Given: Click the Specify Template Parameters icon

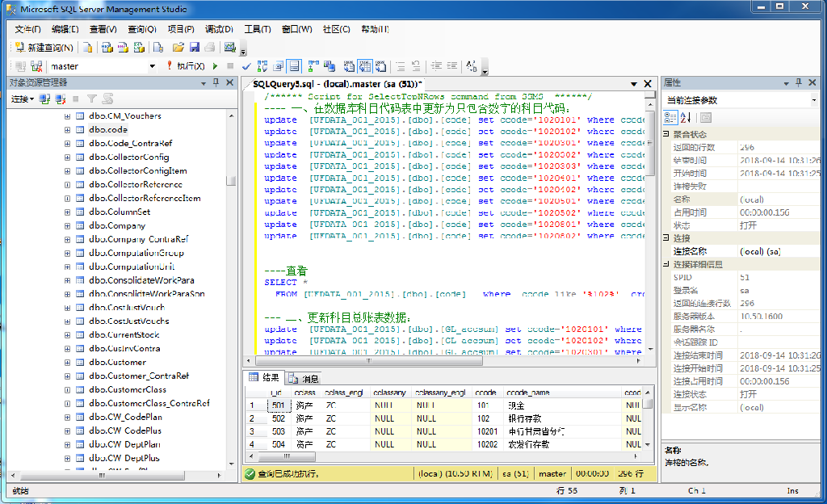Looking at the screenshot, I should [472, 66].
